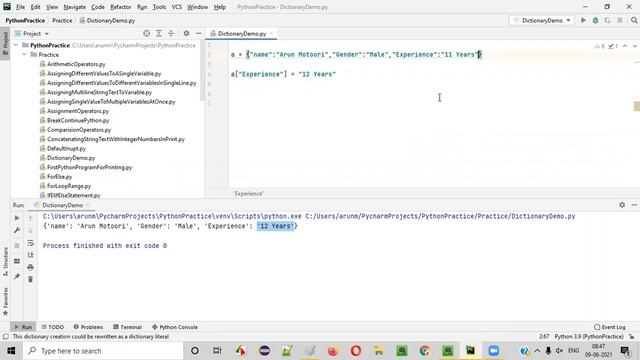Open the Edit menu

pos(36,7)
